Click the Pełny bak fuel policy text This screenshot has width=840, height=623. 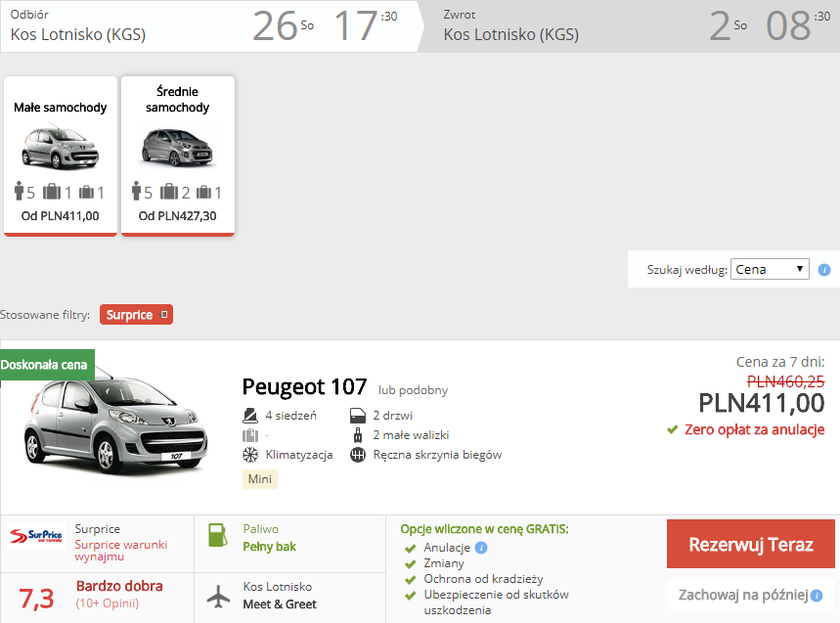270,547
